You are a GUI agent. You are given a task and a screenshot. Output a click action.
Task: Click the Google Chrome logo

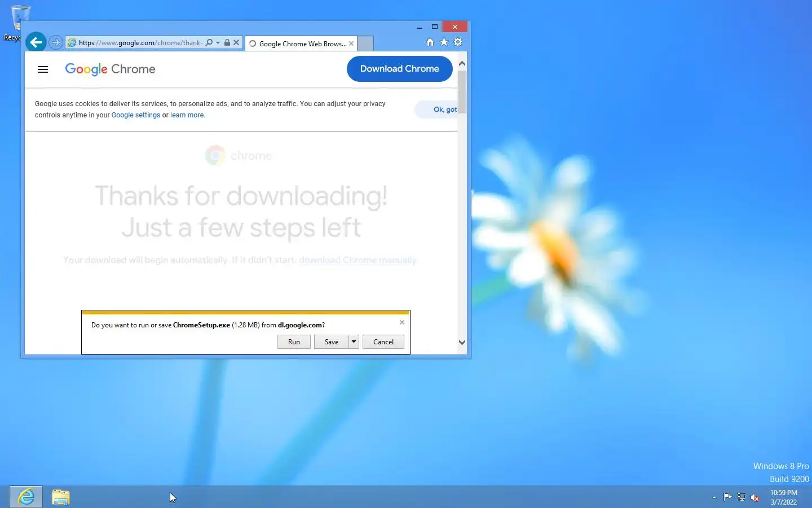click(110, 69)
